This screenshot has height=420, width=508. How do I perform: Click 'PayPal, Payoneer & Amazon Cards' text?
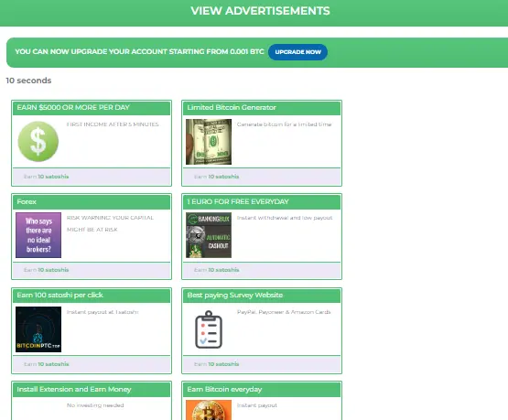click(284, 312)
